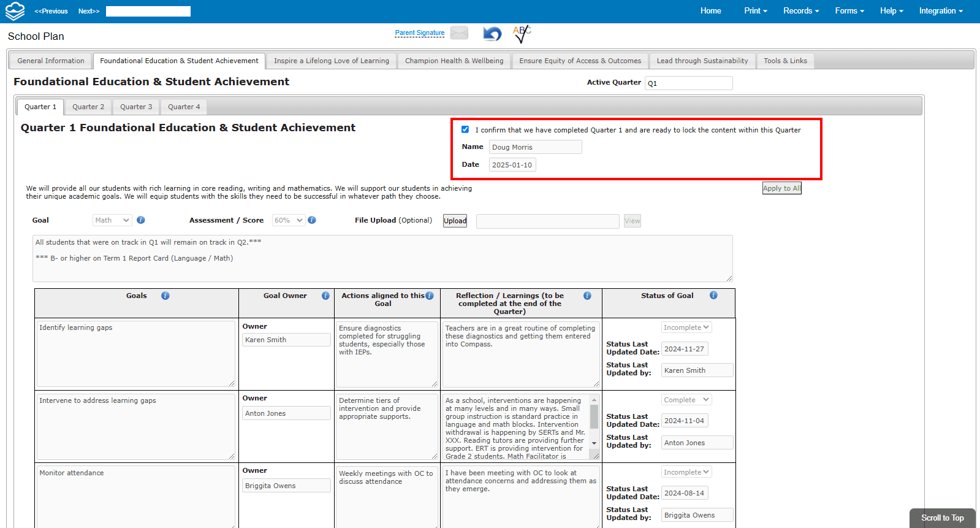
Task: Switch to Ensure Equity of Access & Outcomes tab
Action: (x=580, y=61)
